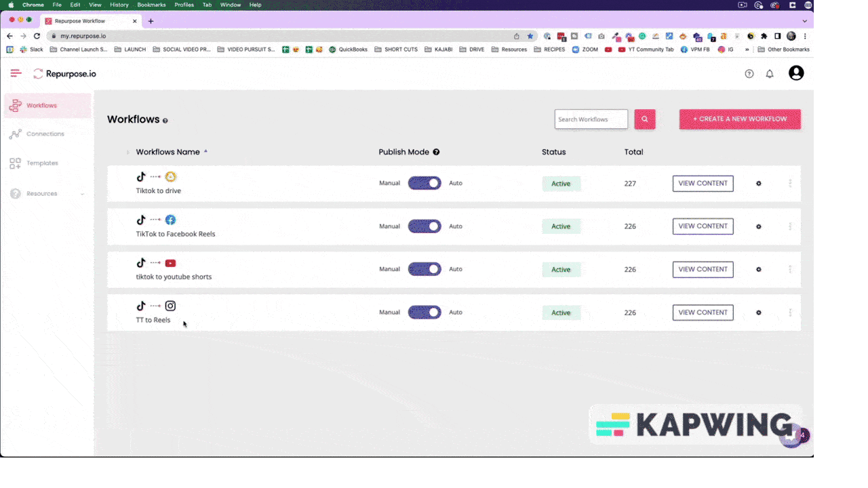This screenshot has height=488, width=868.
Task: Open settings gear for TikTok to Facebook Reels
Action: click(759, 226)
